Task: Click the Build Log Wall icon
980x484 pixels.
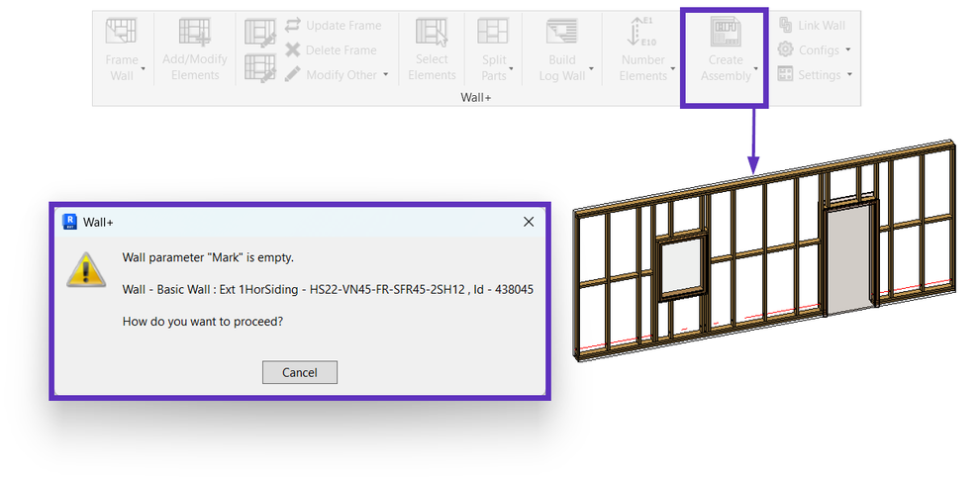Action: [561, 32]
